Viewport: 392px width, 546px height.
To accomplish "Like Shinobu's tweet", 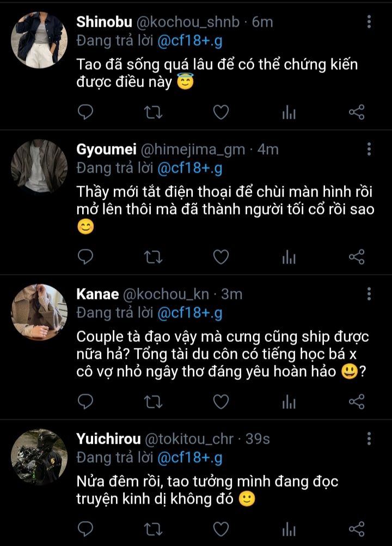I will coord(220,113).
